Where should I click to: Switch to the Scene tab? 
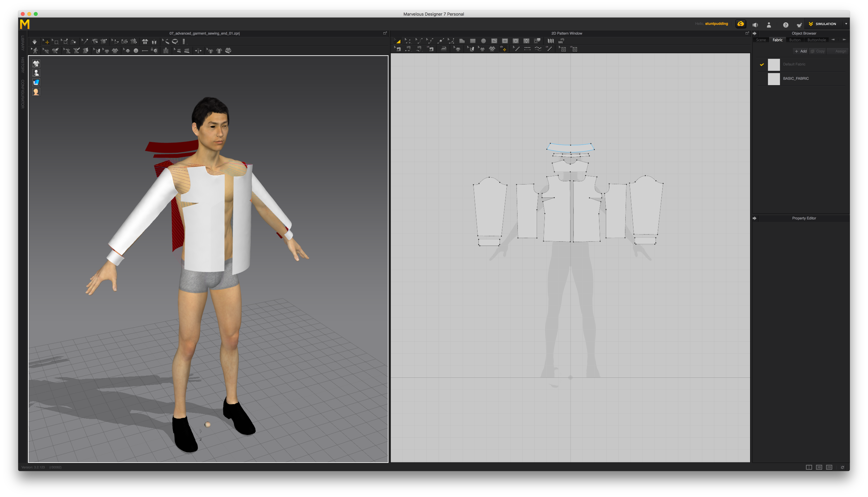(761, 40)
